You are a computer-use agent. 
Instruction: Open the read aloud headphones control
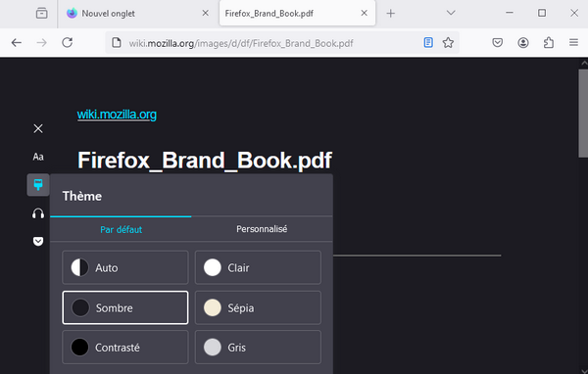tap(38, 213)
